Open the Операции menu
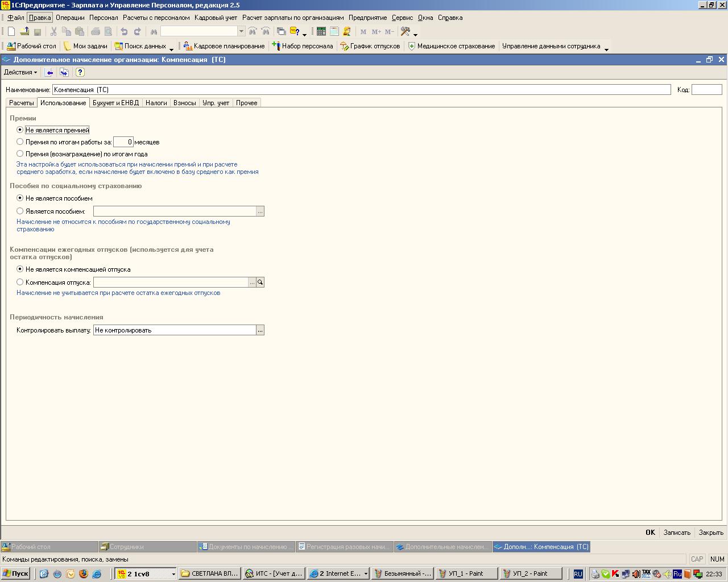Screen dimensions: 728x582 point(70,18)
